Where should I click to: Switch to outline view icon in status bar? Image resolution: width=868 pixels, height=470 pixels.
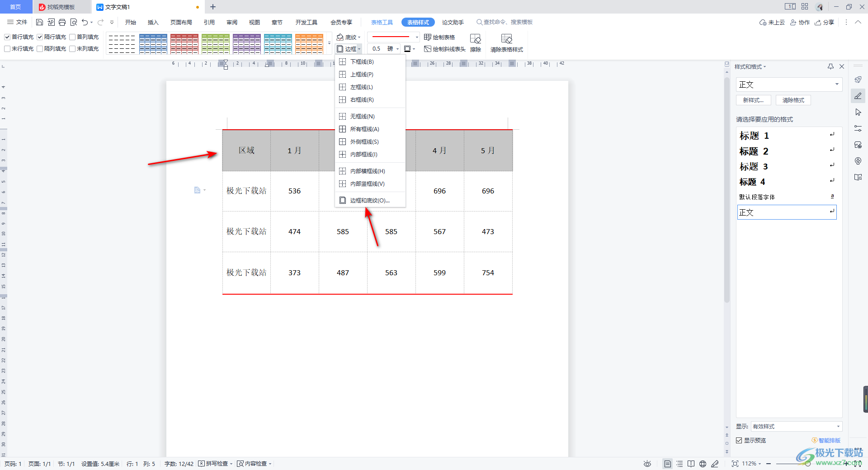679,464
